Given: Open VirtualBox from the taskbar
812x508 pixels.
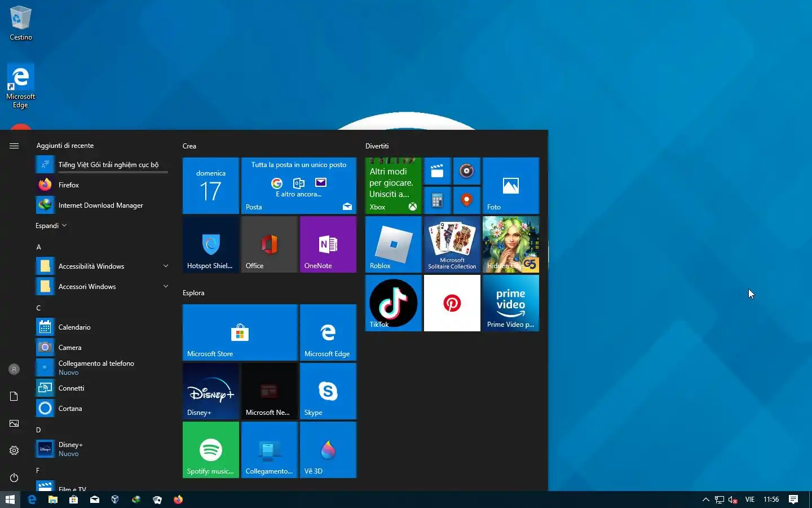Looking at the screenshot, I should (115, 500).
